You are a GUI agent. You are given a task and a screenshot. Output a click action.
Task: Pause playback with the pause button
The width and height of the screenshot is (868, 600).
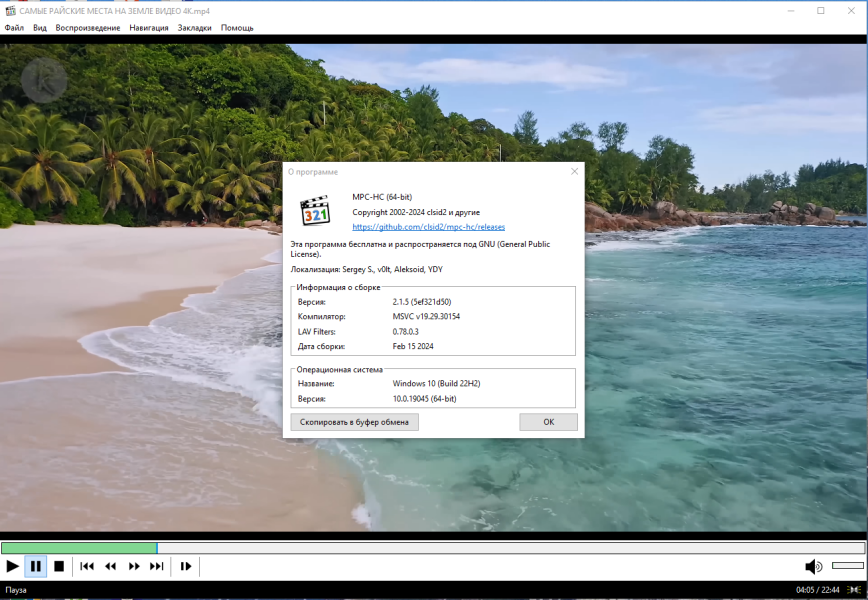coord(35,566)
